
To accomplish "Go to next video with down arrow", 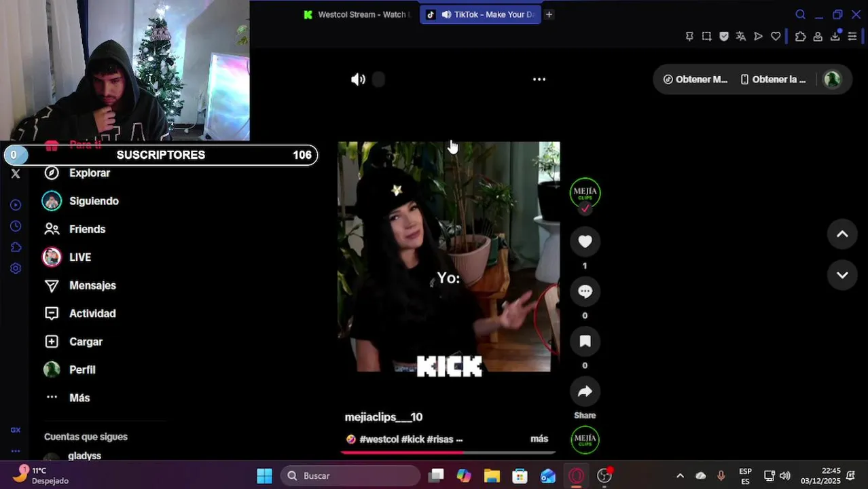I will (x=842, y=275).
